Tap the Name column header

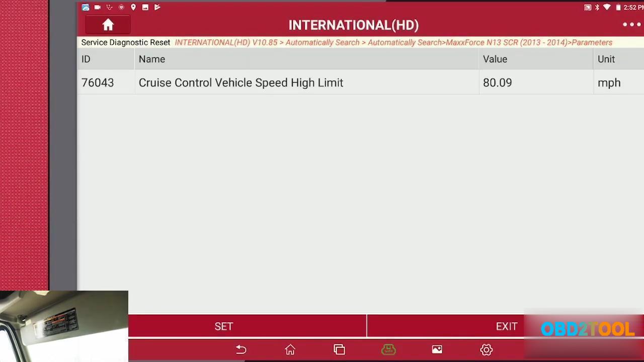coord(152,59)
